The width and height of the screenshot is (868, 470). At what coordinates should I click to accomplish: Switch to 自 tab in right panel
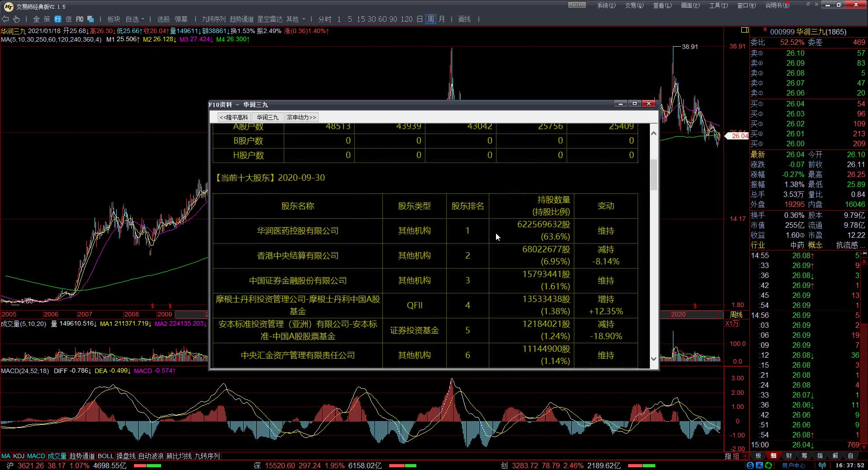(851, 456)
